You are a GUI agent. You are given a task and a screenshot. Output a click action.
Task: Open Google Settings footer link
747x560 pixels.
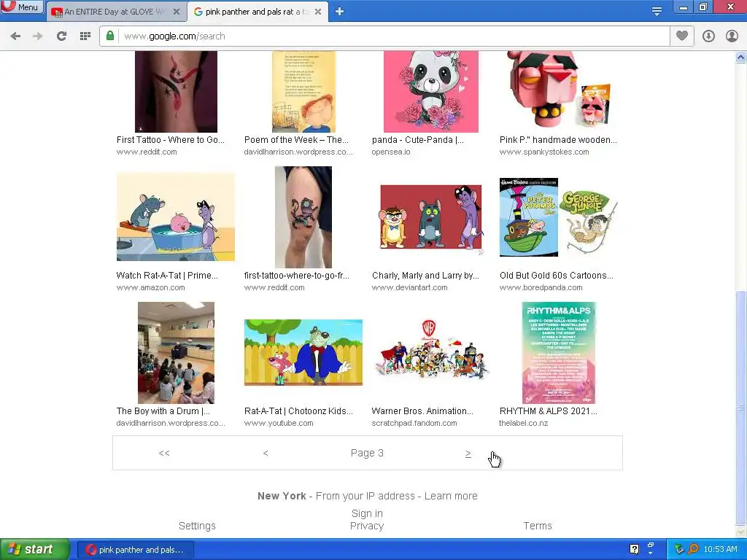point(197,526)
